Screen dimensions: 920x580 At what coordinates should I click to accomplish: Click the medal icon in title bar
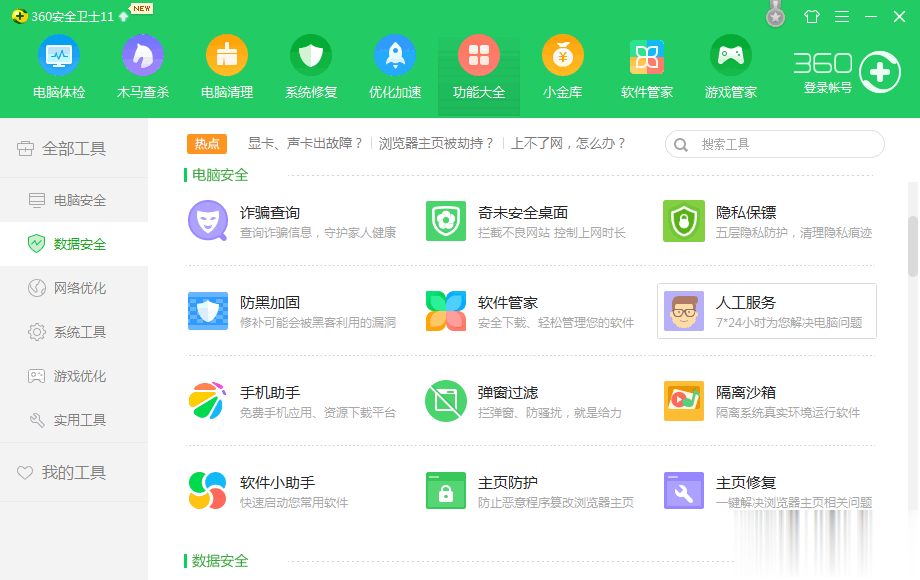pos(775,15)
